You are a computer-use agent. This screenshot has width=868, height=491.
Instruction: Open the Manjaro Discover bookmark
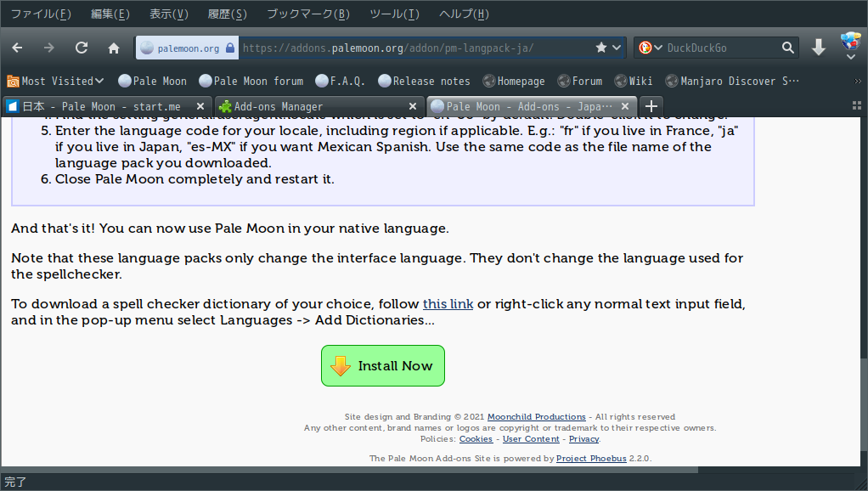(x=732, y=82)
